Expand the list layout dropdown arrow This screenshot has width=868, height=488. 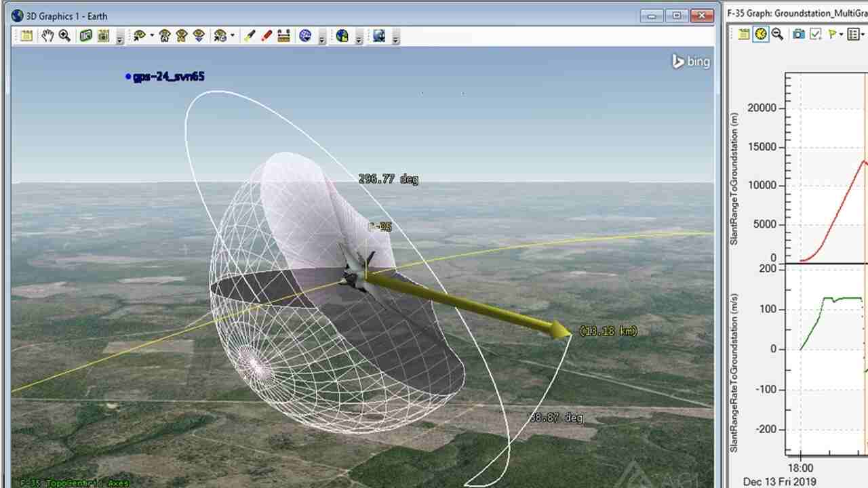864,34
